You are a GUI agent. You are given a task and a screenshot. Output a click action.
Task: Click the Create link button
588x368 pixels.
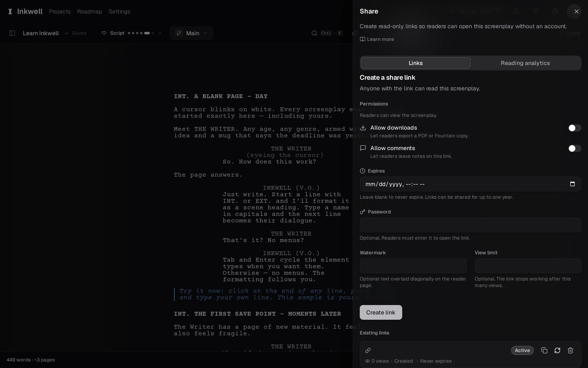pos(381,312)
